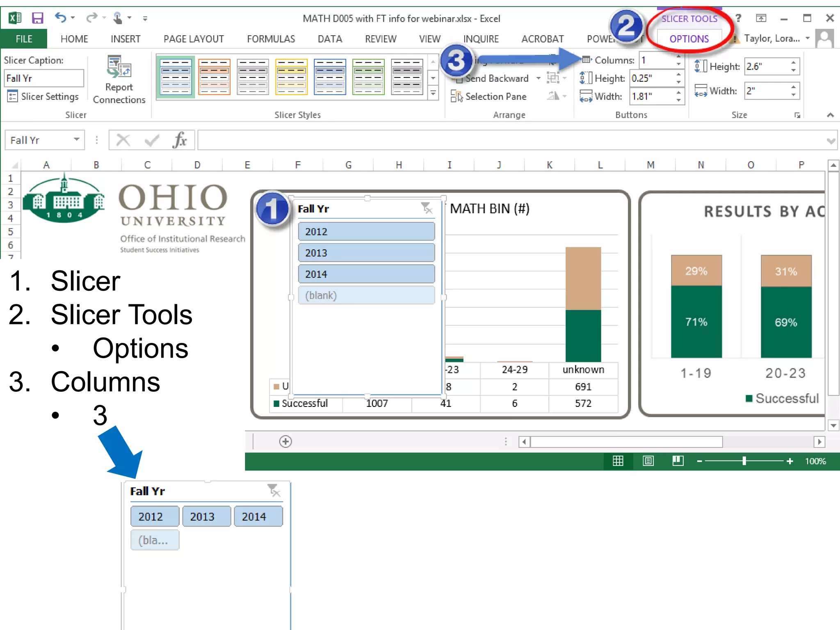The image size is (840, 630).
Task: Click the zoom slider handle
Action: coord(744,461)
